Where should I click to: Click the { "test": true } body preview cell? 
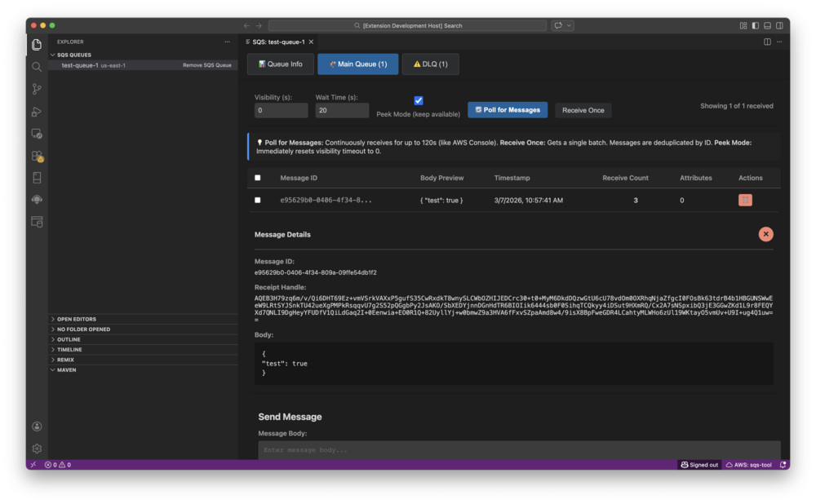pos(441,201)
